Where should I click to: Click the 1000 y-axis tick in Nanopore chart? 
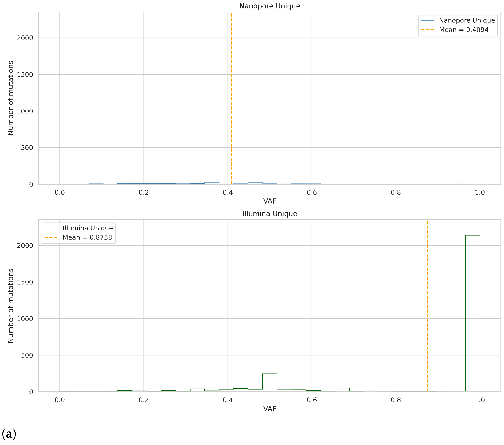(25, 111)
